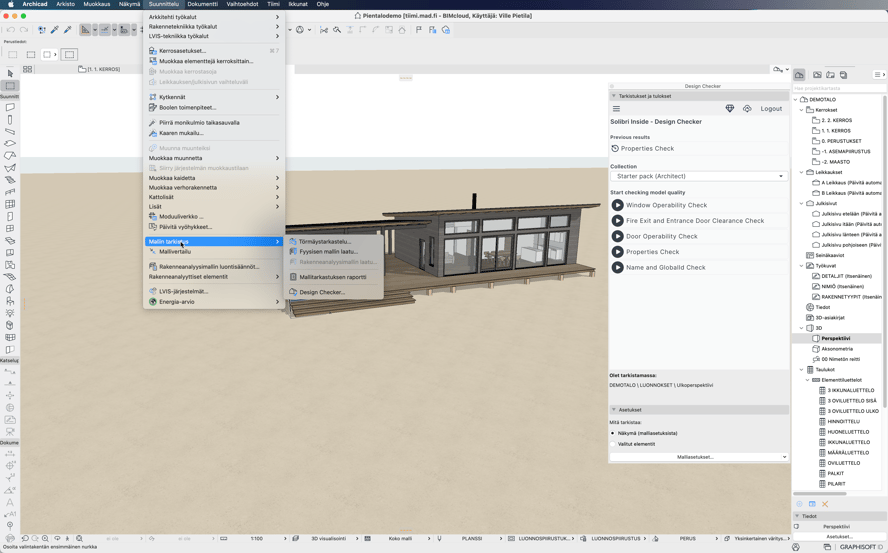Choose Design Checker from the submenu
The height and width of the screenshot is (553, 888).
tap(322, 292)
